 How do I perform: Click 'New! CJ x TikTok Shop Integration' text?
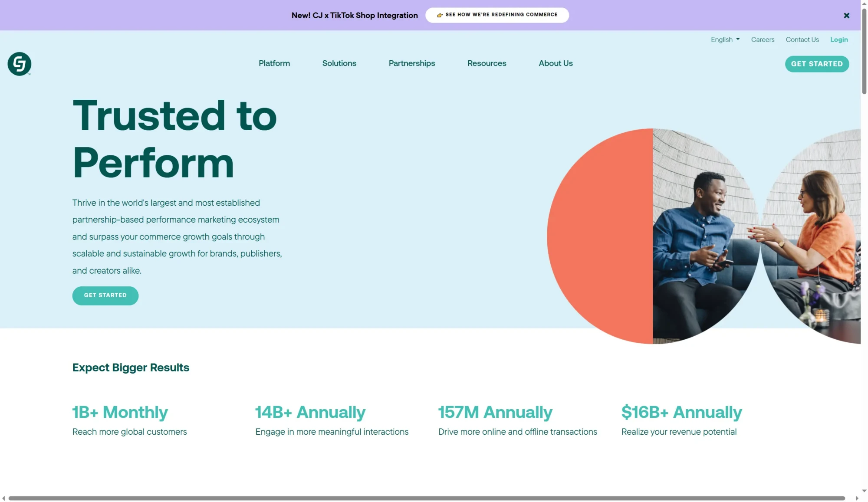click(x=355, y=16)
